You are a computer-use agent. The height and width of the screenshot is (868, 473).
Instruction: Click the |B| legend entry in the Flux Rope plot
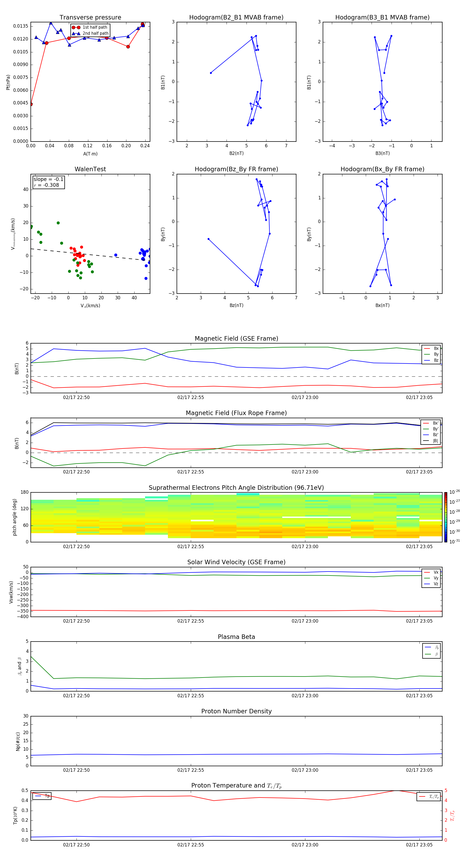click(431, 441)
